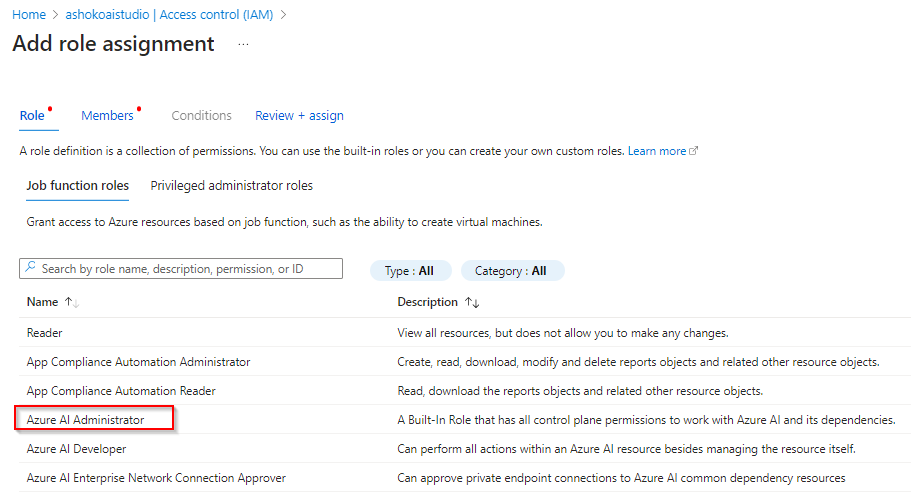Select App Compliance Automation Administrator role
This screenshot has height=494, width=911.
[x=138, y=362]
